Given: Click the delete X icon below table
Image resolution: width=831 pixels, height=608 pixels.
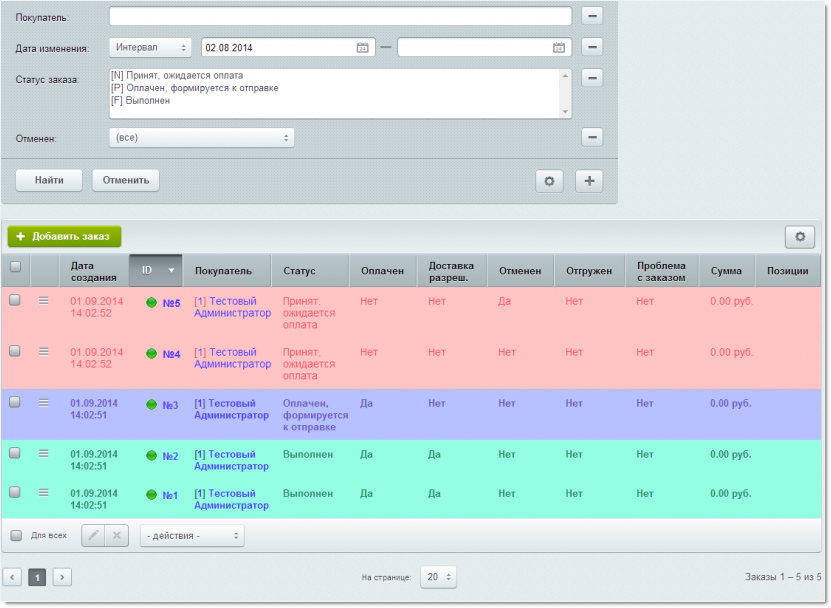Looking at the screenshot, I should tap(117, 536).
